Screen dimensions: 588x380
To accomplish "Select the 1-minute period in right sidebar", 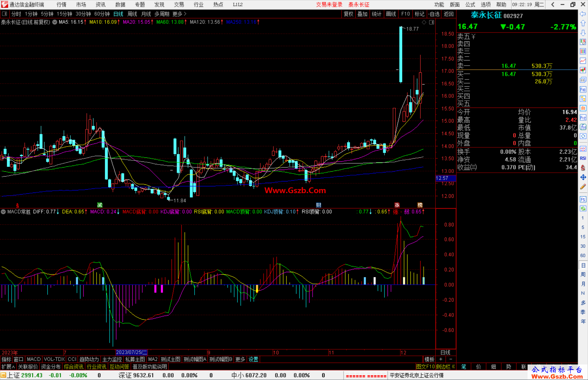I will pyautogui.click(x=583, y=218).
